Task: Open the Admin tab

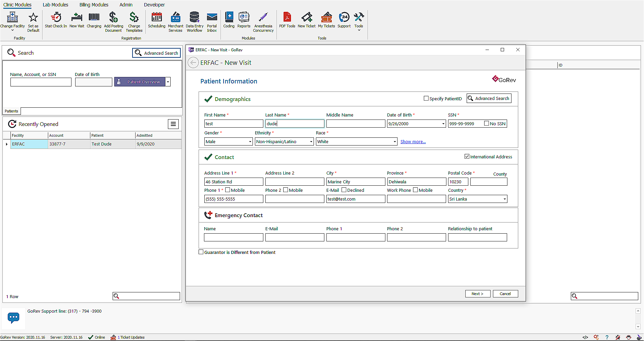Action: click(126, 5)
